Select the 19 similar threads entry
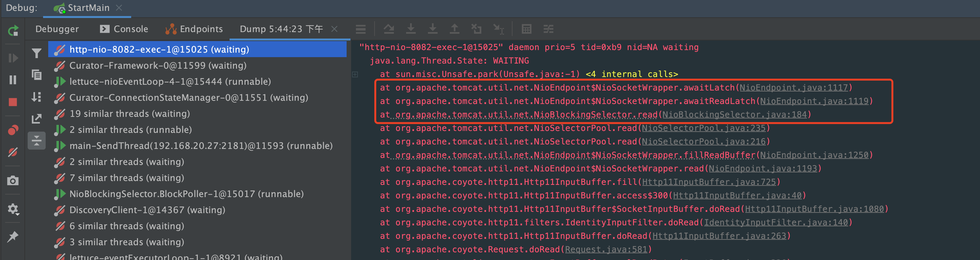This screenshot has height=260, width=980. tap(197, 114)
